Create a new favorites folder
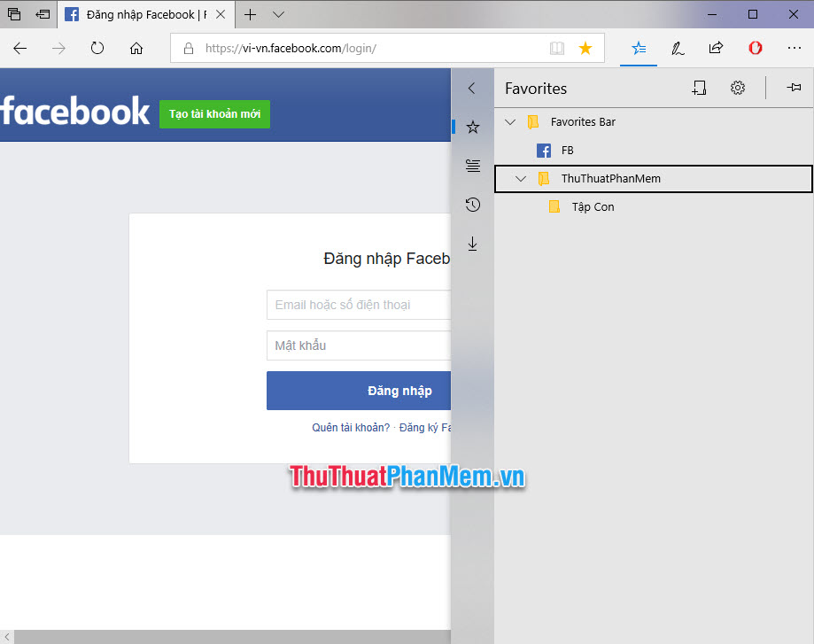The height and width of the screenshot is (644, 814). (x=699, y=88)
